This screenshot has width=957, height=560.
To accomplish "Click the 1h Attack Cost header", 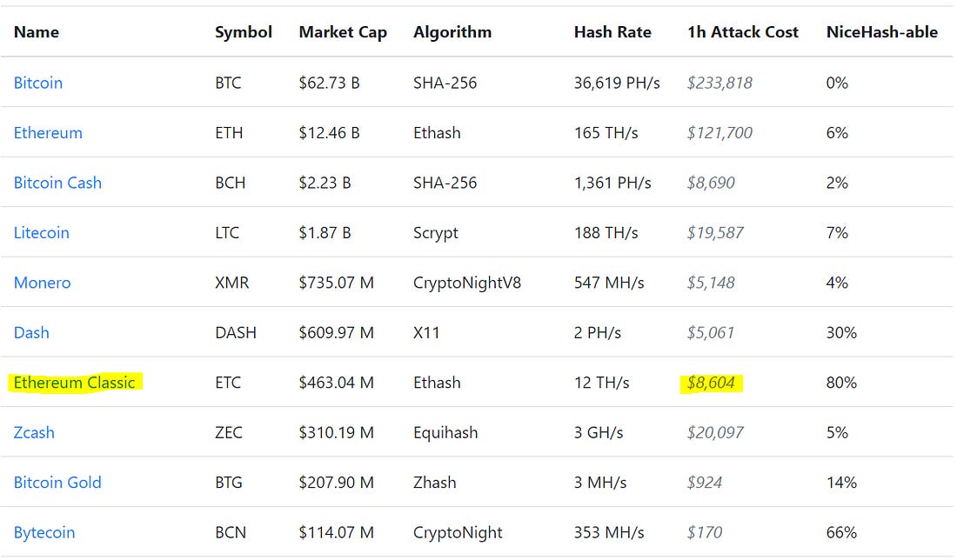I will (x=742, y=32).
